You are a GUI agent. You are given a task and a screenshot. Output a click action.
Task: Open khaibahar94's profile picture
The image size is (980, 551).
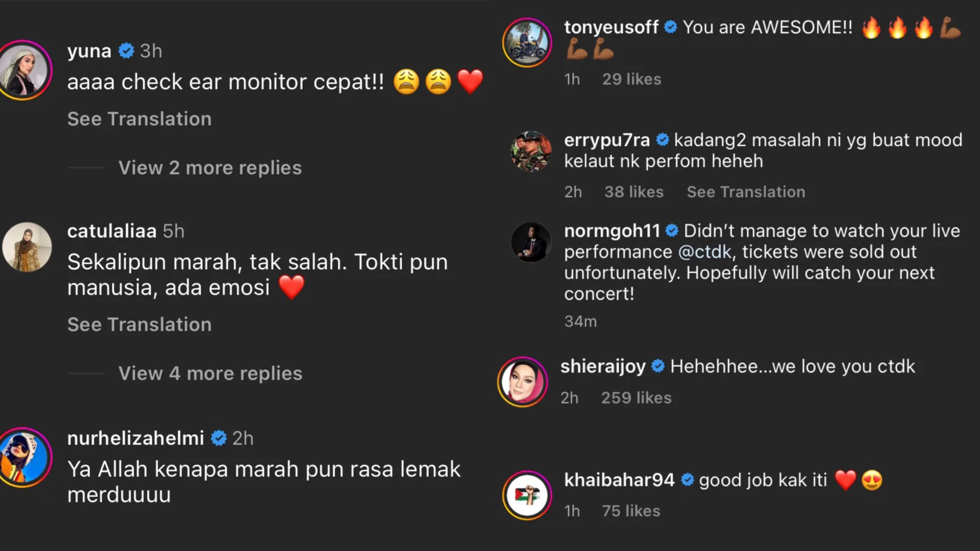click(x=527, y=495)
